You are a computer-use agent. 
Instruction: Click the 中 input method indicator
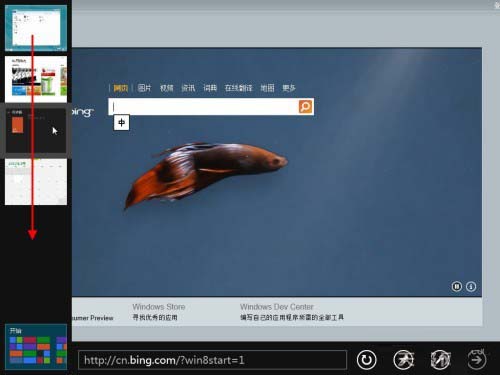pyautogui.click(x=121, y=123)
